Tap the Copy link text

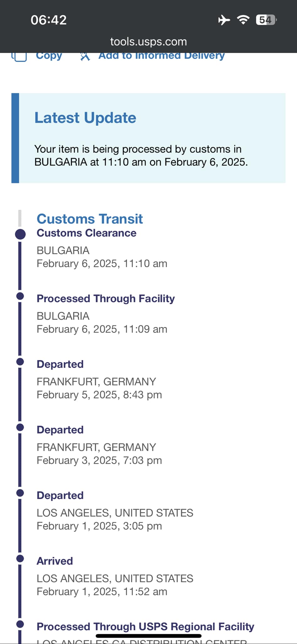pos(49,56)
